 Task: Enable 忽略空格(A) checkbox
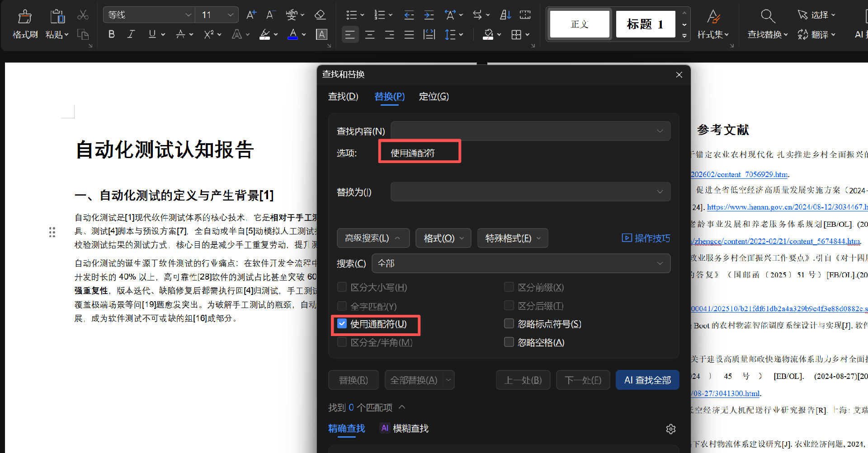pos(509,342)
